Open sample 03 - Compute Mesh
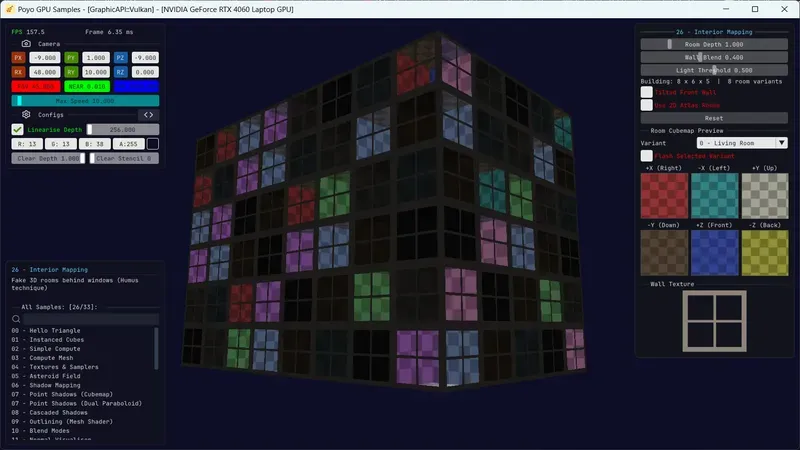The width and height of the screenshot is (800, 450). point(42,358)
